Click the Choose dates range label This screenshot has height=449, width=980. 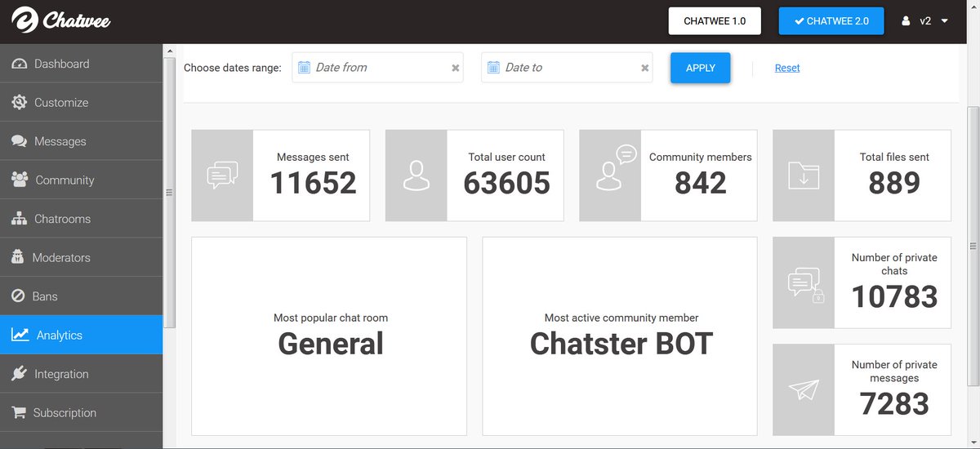click(x=233, y=68)
